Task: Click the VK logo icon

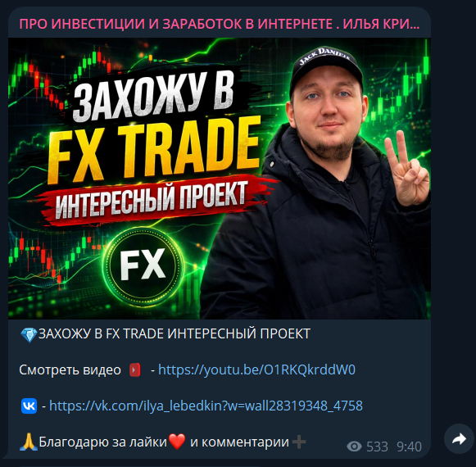Action: coord(29,406)
